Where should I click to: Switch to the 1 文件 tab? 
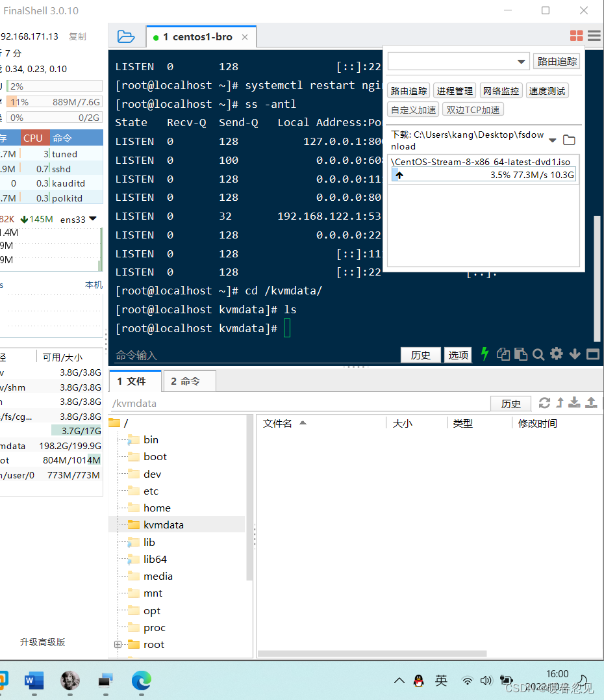pyautogui.click(x=135, y=382)
